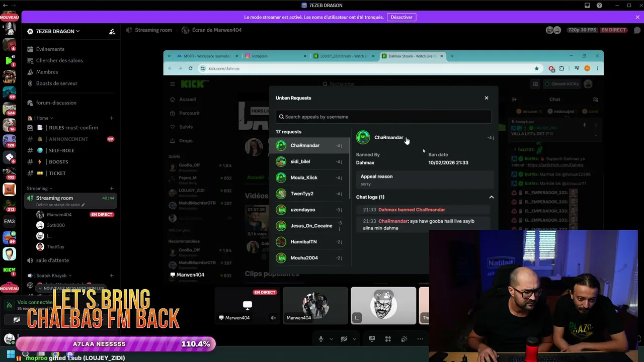Image resolution: width=644 pixels, height=362 pixels.
Task: Reload the Kick page
Action: [x=190, y=68]
